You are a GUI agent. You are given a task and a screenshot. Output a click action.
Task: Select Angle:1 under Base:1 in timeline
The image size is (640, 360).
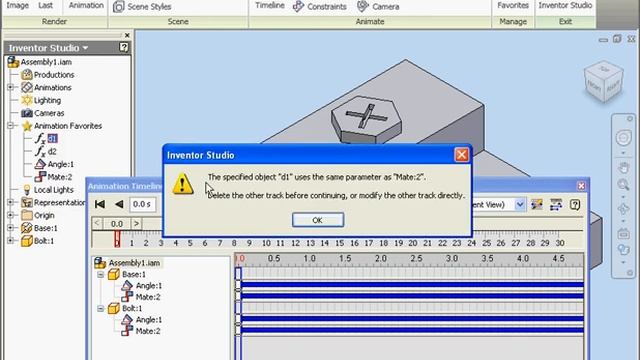tap(149, 286)
